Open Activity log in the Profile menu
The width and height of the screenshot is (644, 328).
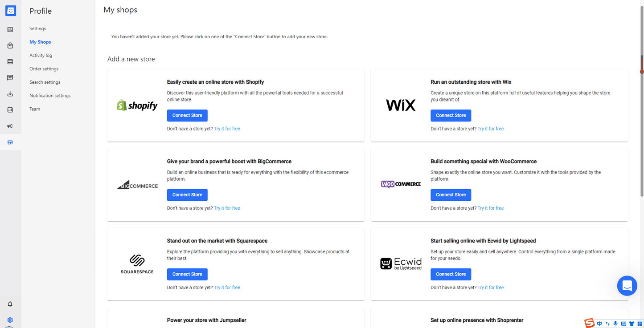[x=41, y=55]
